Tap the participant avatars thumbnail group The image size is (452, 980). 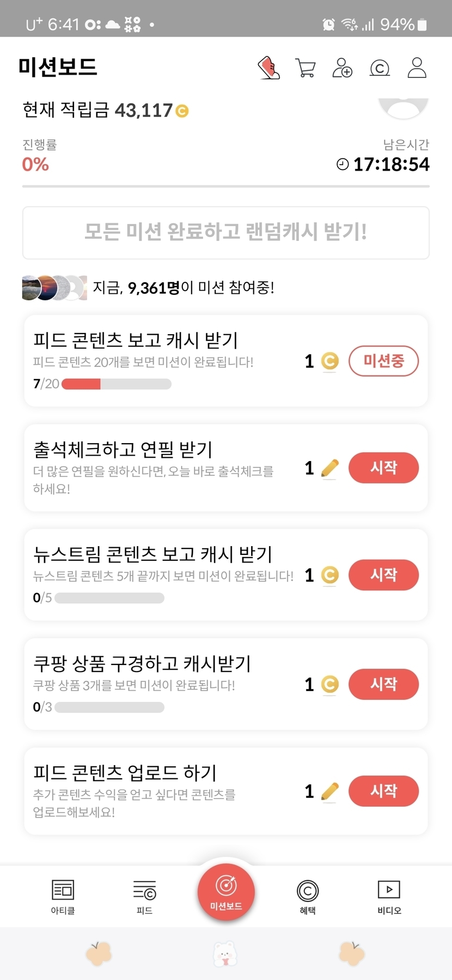pyautogui.click(x=54, y=288)
